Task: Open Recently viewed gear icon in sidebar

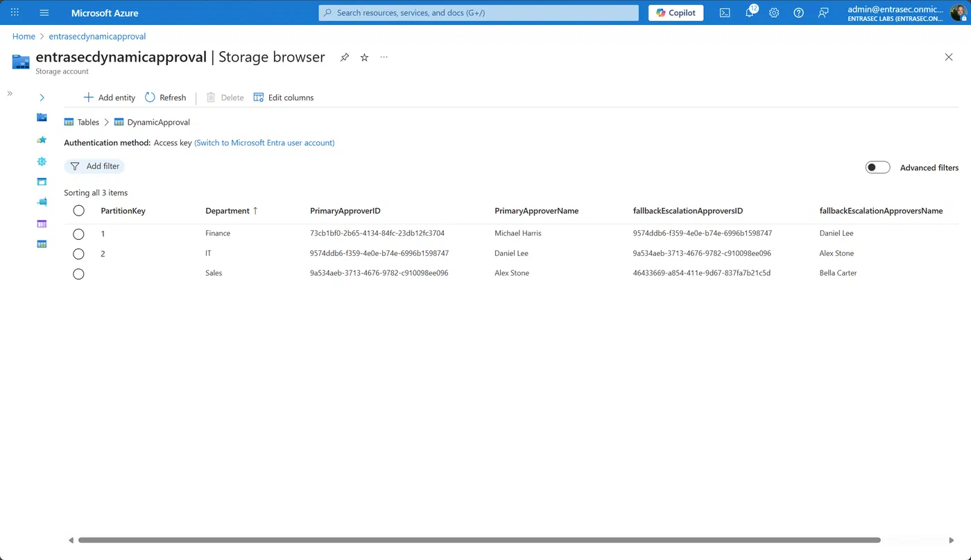Action: coord(42,161)
